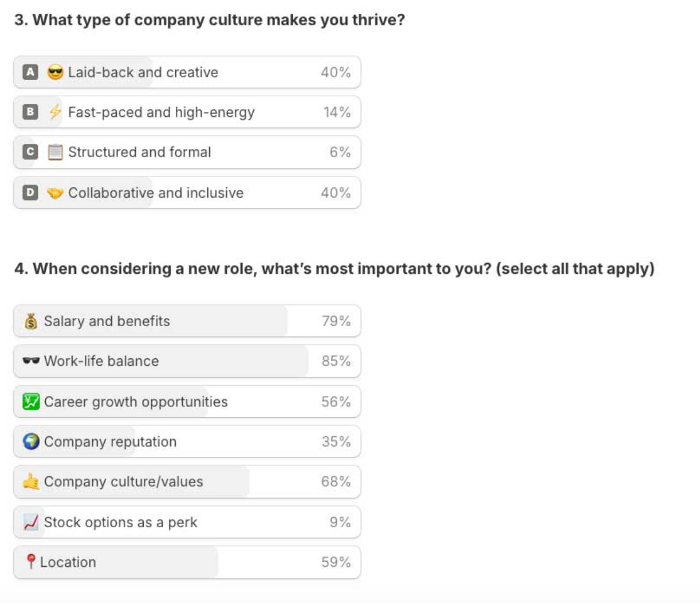This screenshot has height=603, width=700.
Task: Click the handshake emoji icon
Action: pyautogui.click(x=55, y=193)
